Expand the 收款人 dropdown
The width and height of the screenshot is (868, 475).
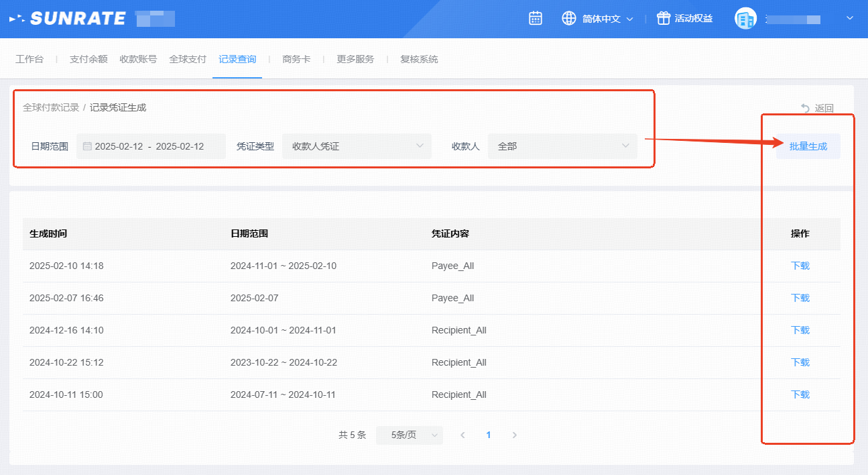click(x=562, y=146)
